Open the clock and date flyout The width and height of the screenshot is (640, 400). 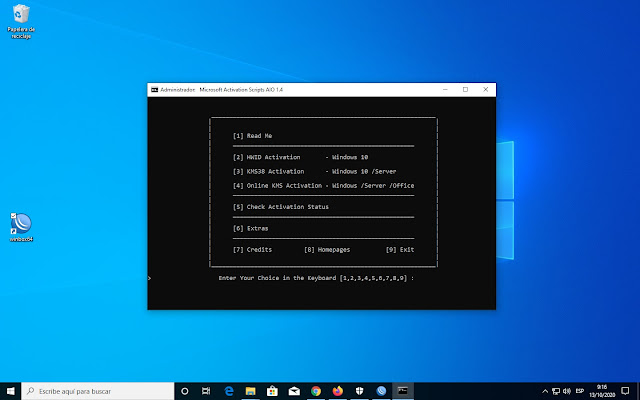[602, 391]
